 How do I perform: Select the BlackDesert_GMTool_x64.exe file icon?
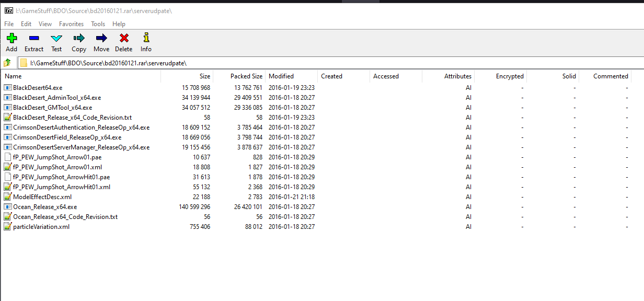(7, 108)
